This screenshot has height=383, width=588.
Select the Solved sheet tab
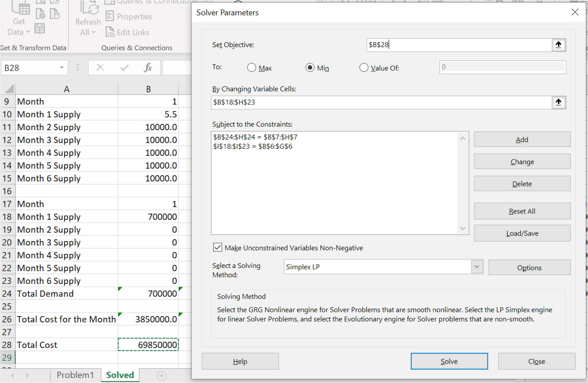pyautogui.click(x=120, y=375)
